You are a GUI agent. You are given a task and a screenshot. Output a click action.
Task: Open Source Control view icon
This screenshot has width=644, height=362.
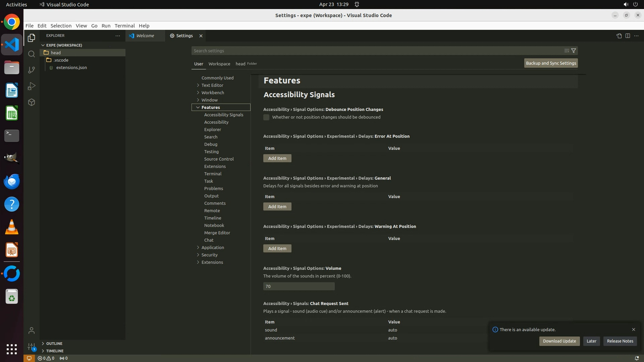(32, 70)
